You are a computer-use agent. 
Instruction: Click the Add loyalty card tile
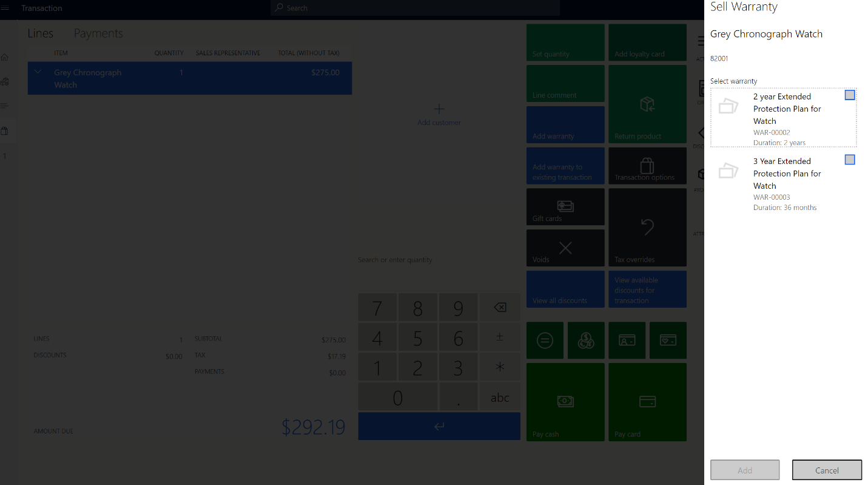[647, 42]
